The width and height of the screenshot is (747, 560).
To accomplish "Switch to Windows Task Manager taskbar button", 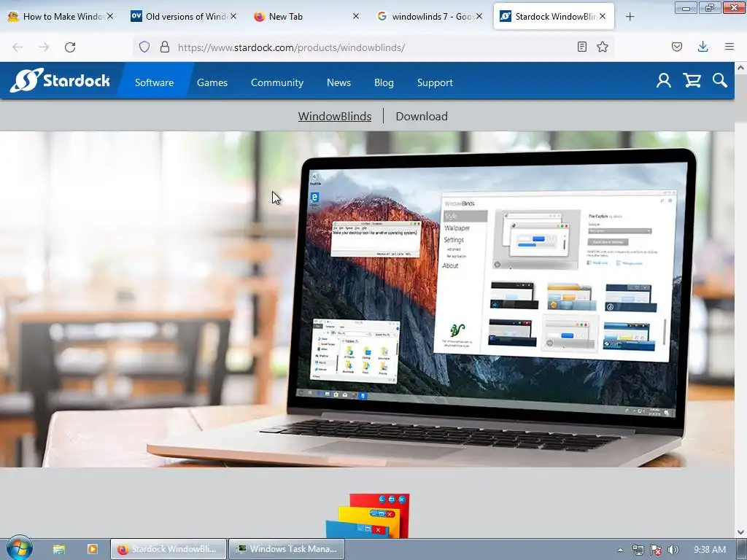I will [287, 549].
